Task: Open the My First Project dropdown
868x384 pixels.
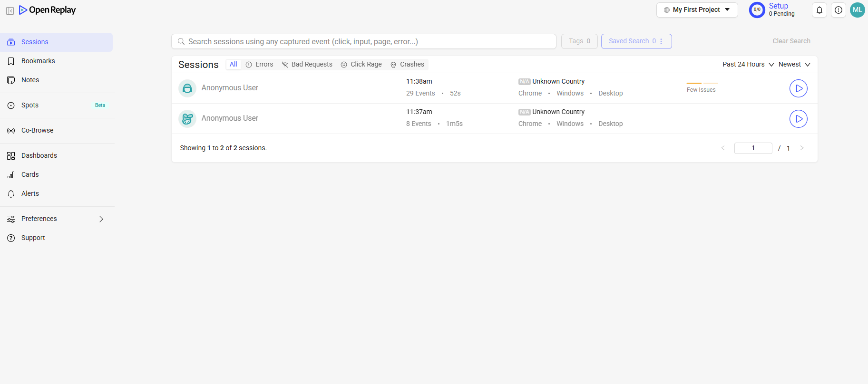Action: tap(697, 10)
